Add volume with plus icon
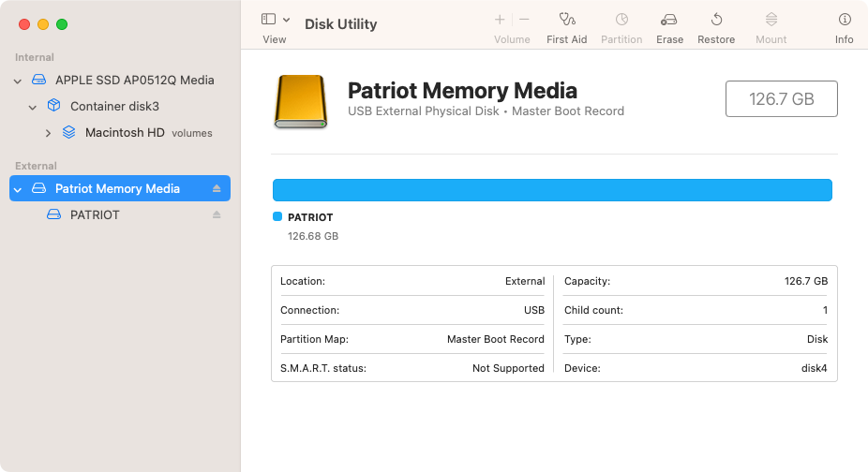The width and height of the screenshot is (868, 472). pyautogui.click(x=500, y=20)
